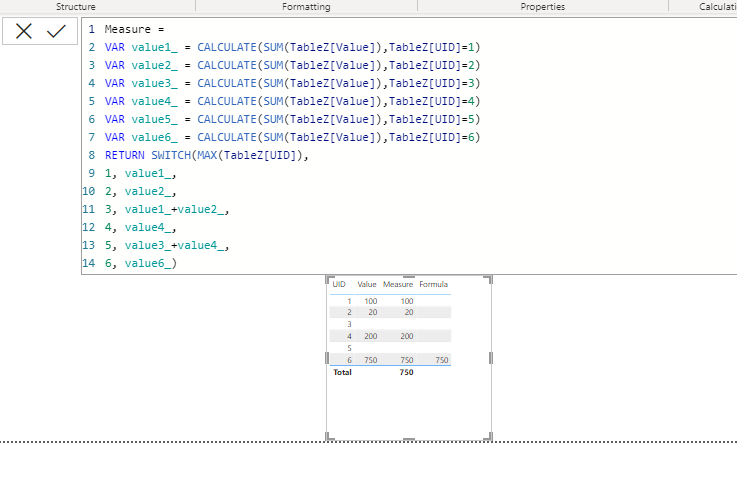This screenshot has width=737, height=488.
Task: Click the value4_ variable declaration line
Action: 292,101
